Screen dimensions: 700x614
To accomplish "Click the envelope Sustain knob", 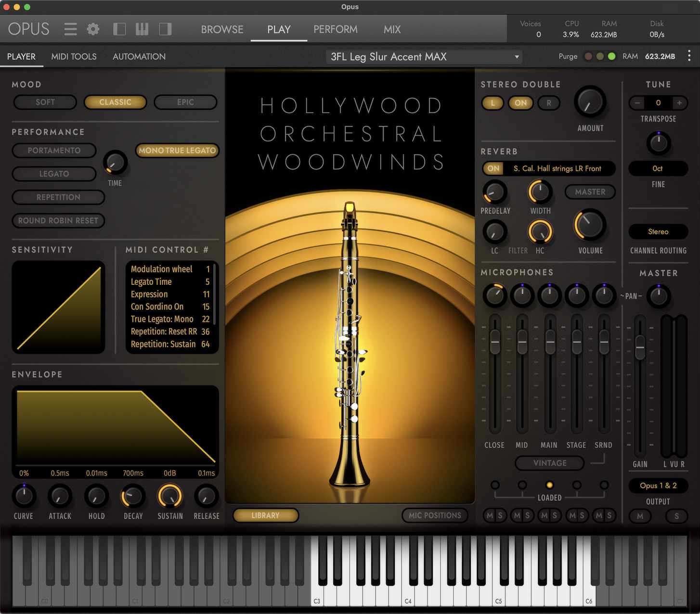I will point(170,496).
